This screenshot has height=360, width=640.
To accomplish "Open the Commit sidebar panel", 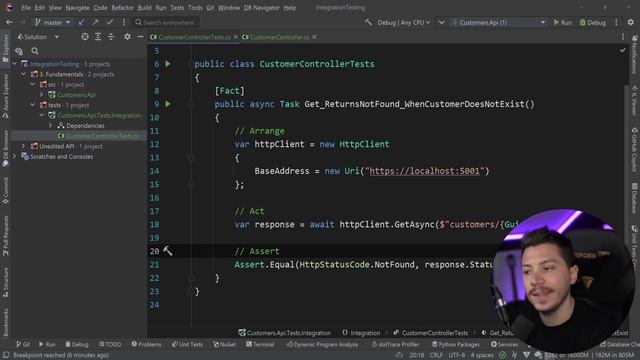I will [x=5, y=191].
